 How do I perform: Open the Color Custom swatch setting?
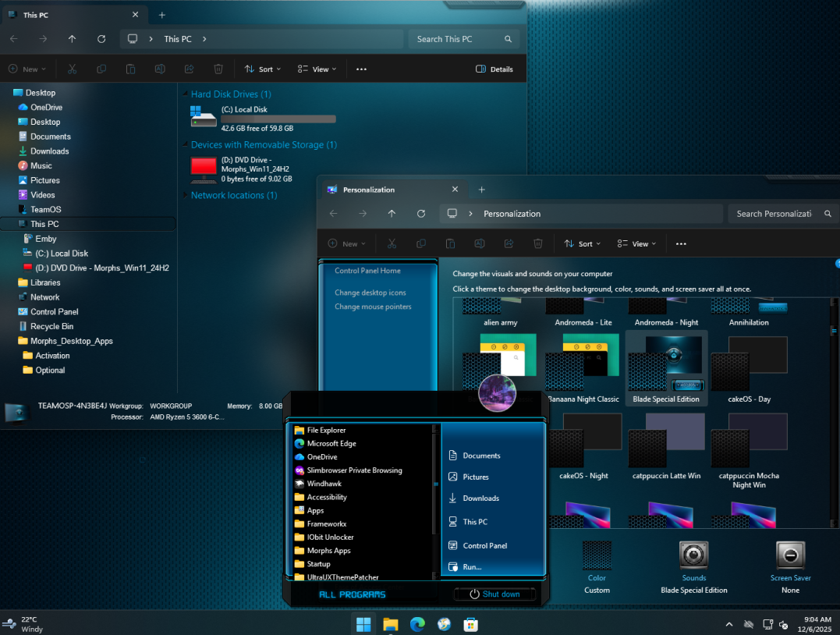597,555
